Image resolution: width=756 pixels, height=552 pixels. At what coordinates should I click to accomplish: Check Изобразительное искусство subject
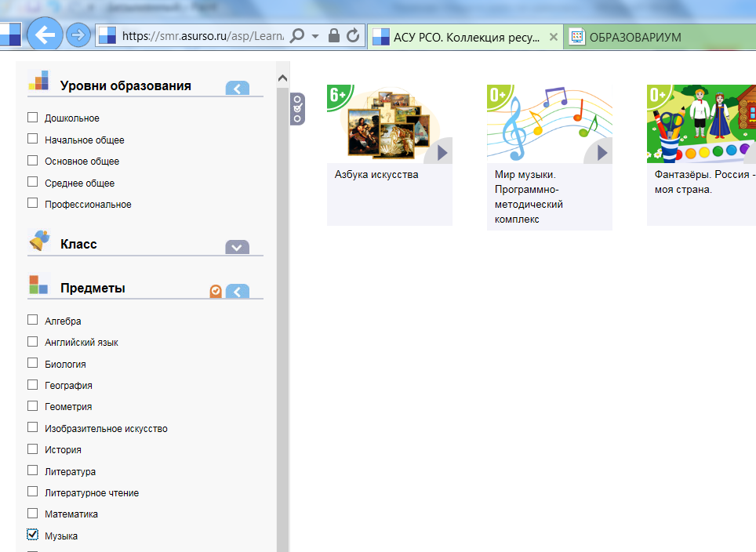point(32,427)
